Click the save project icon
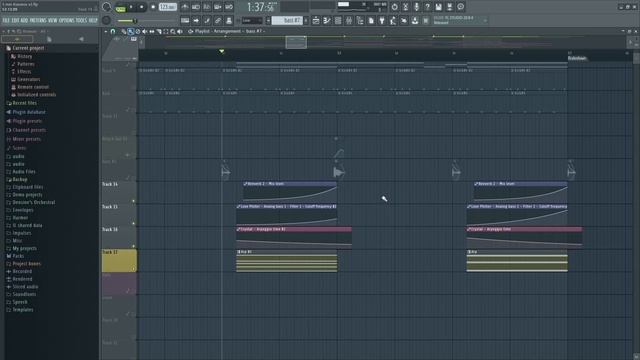The image size is (640, 360). pos(438,7)
